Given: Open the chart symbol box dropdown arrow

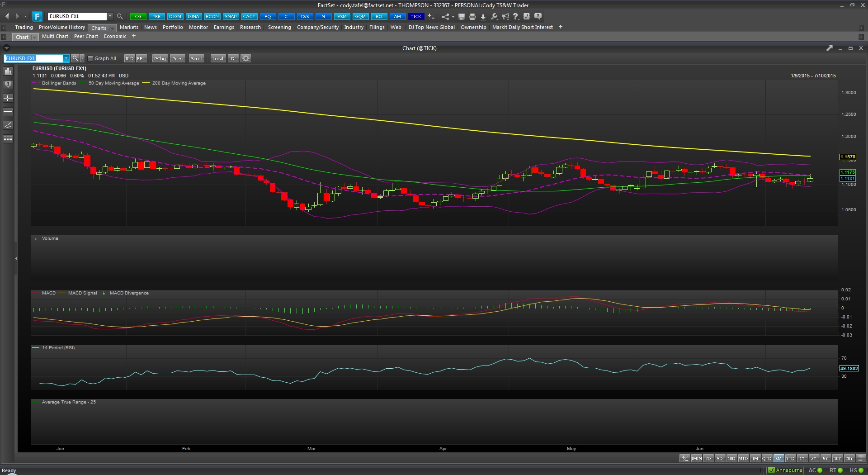Looking at the screenshot, I should [66, 58].
